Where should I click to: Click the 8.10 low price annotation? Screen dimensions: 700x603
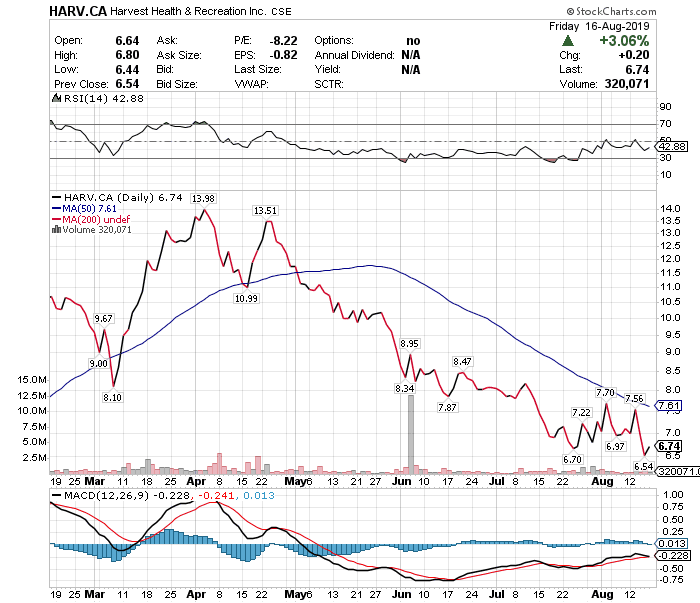[x=112, y=397]
